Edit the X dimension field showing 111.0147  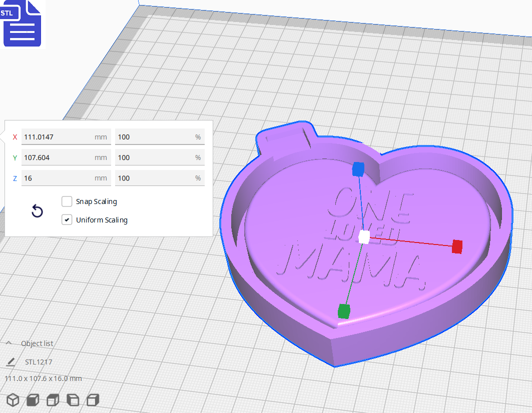pyautogui.click(x=66, y=136)
